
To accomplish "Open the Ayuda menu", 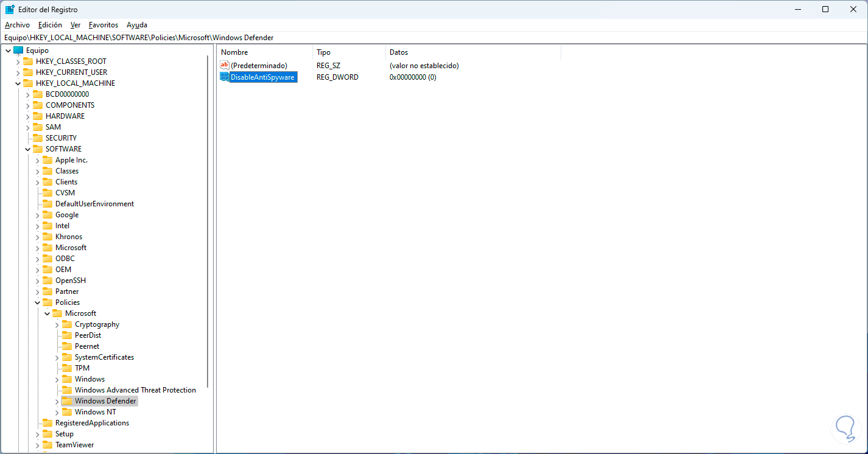I will pyautogui.click(x=137, y=25).
